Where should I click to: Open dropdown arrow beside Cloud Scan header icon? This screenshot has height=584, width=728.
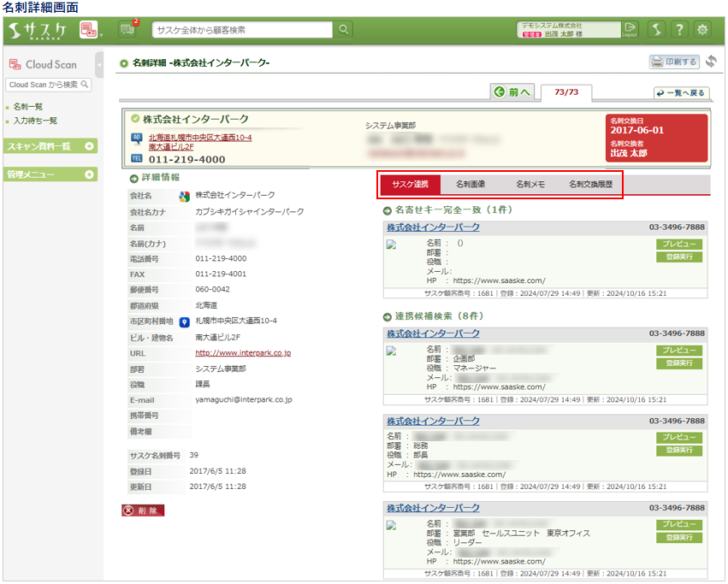[x=101, y=35]
